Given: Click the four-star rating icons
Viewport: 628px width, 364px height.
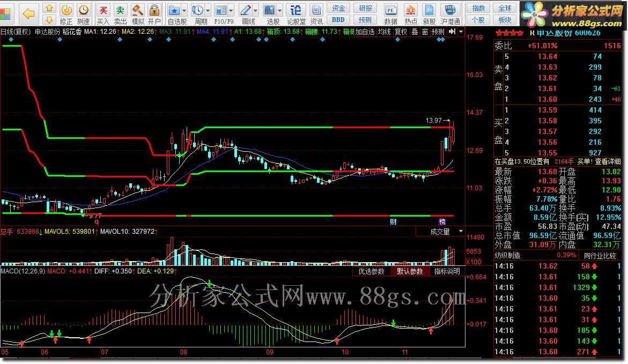Looking at the screenshot, I should [x=509, y=33].
